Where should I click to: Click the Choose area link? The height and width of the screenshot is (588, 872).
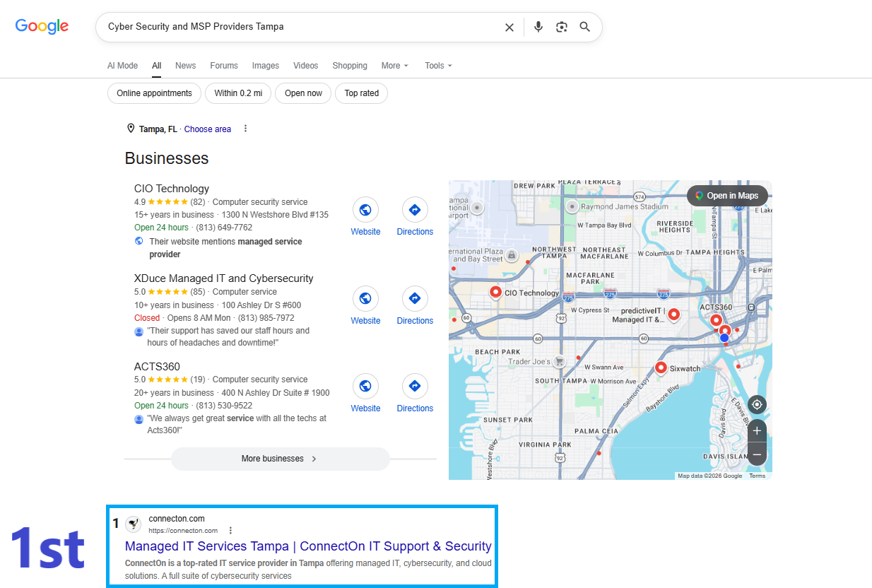pyautogui.click(x=208, y=129)
